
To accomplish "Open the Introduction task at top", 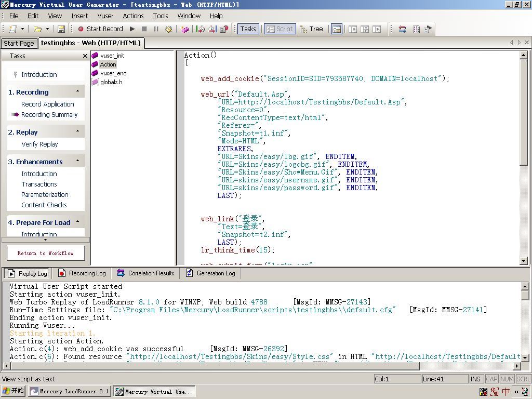I will coord(39,75).
